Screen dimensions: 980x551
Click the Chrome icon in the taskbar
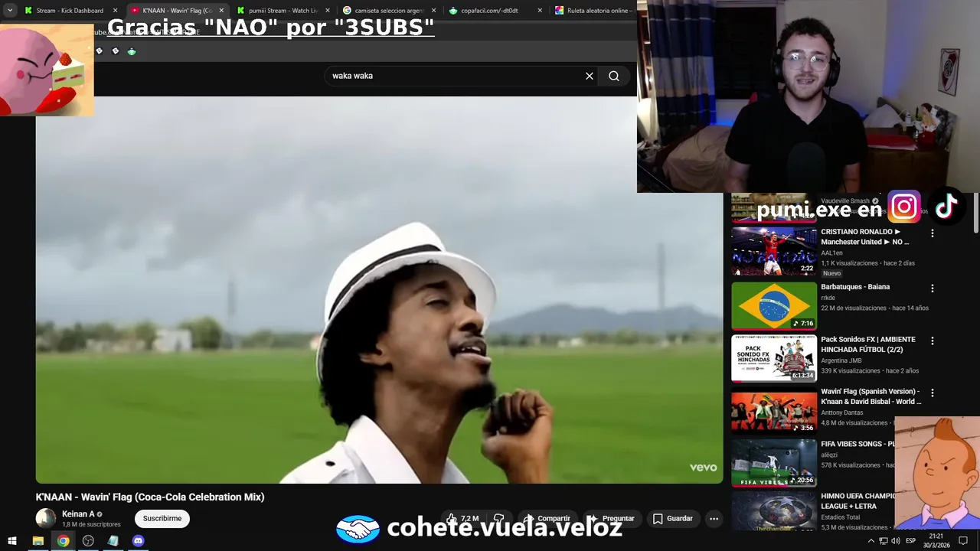click(x=63, y=541)
